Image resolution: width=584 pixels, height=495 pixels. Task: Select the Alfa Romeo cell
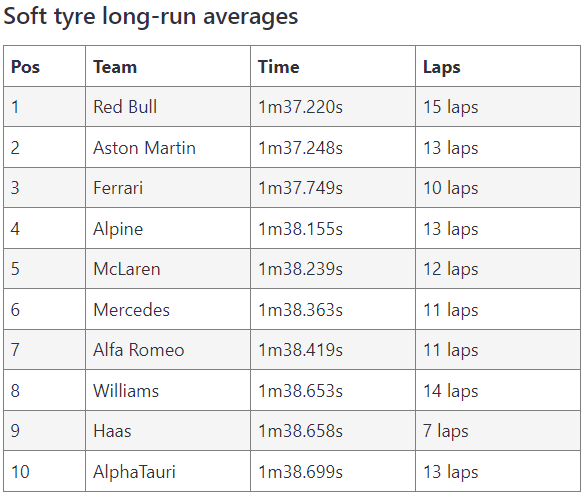pyautogui.click(x=168, y=350)
